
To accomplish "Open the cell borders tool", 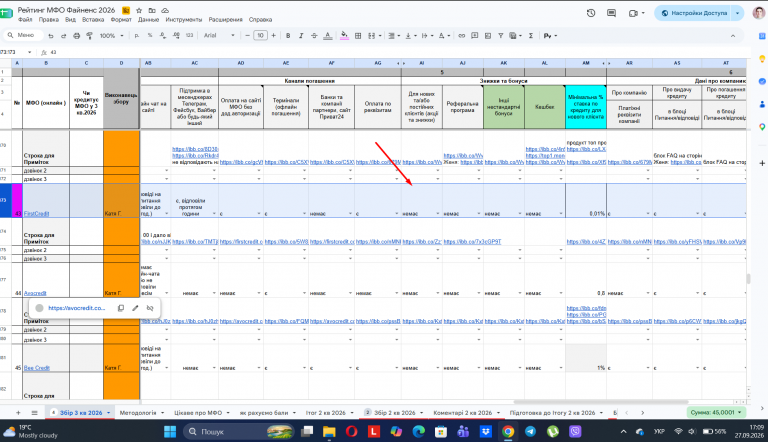I will pos(358,36).
